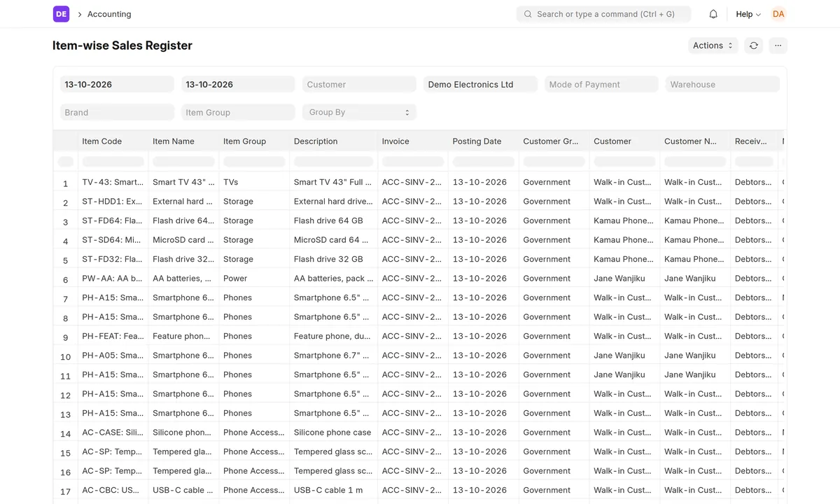Click the Customer Name column header
This screenshot has width=840, height=504.
pos(696,141)
